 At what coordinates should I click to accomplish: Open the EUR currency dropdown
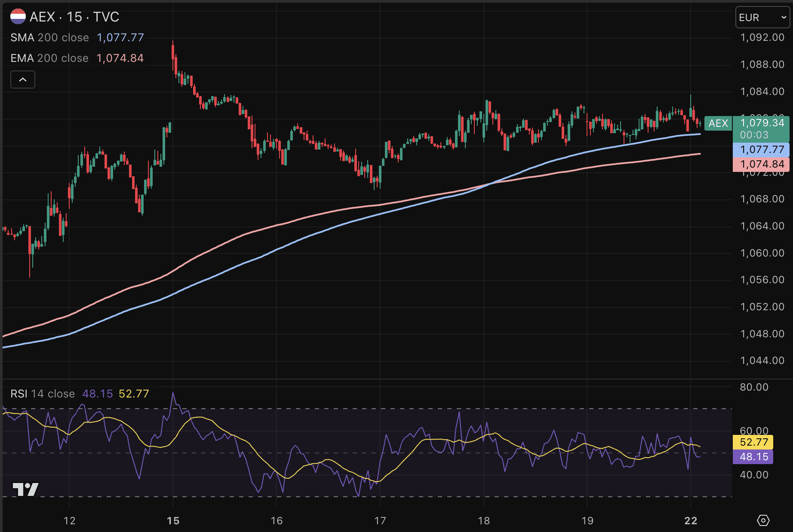[762, 18]
